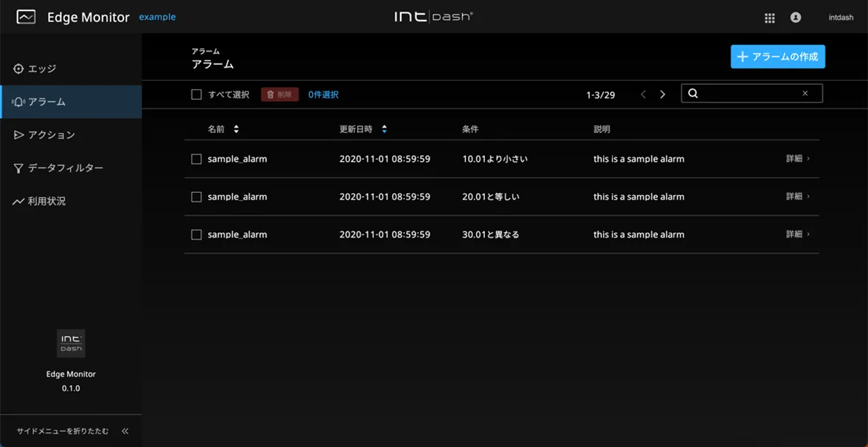Click the intdash username label
Screen dimensions: 868x447
(841, 17)
